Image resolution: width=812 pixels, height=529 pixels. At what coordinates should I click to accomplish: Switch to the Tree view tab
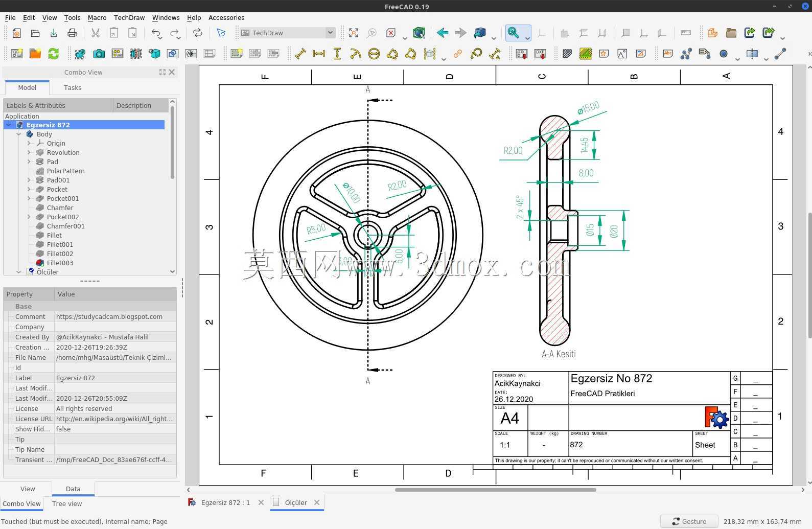coord(67,504)
